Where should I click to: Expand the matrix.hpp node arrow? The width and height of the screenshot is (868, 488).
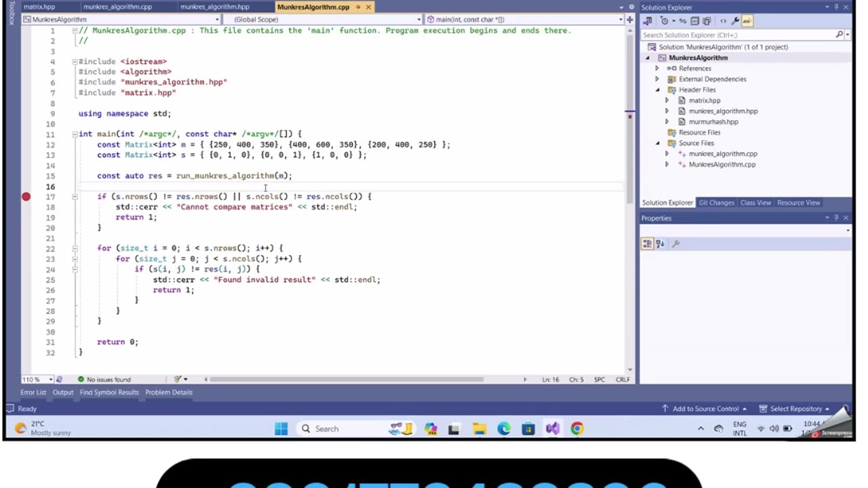667,100
